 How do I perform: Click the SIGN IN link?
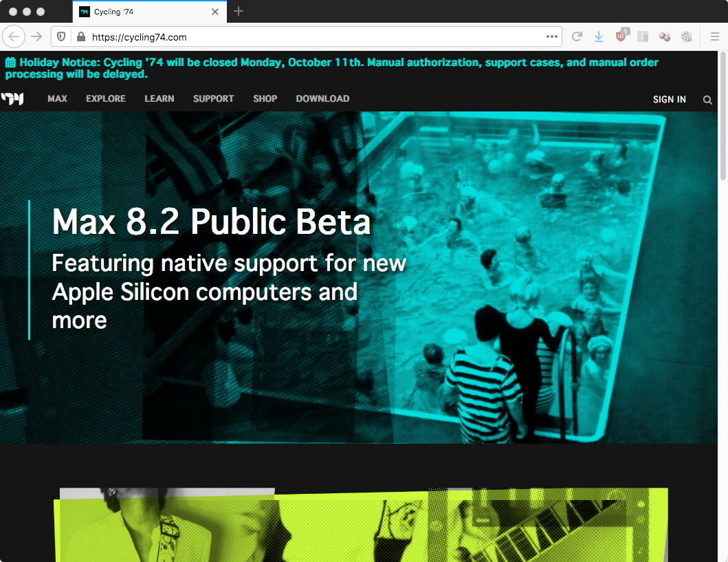669,99
